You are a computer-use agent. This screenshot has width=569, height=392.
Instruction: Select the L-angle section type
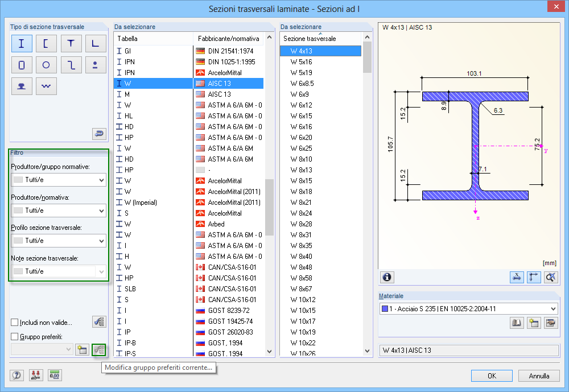click(x=96, y=44)
